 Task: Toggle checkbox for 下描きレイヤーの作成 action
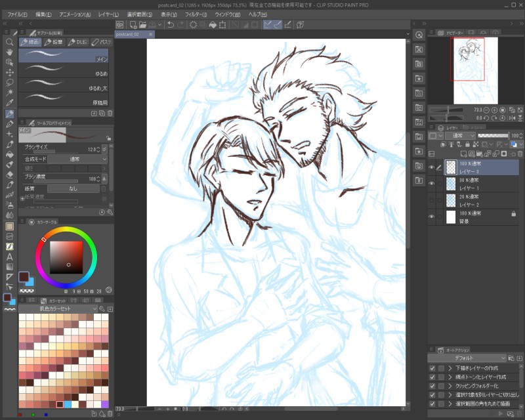[x=432, y=368]
